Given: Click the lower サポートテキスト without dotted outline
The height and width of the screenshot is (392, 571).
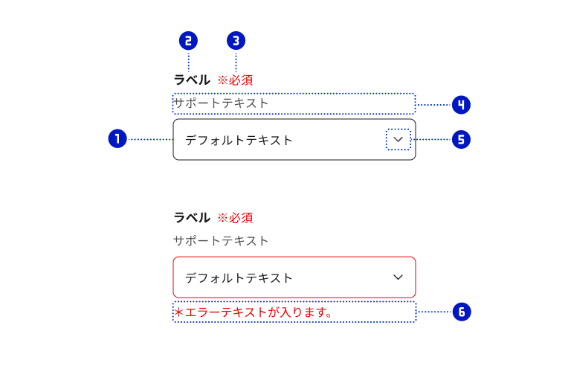Looking at the screenshot, I should coord(221,241).
